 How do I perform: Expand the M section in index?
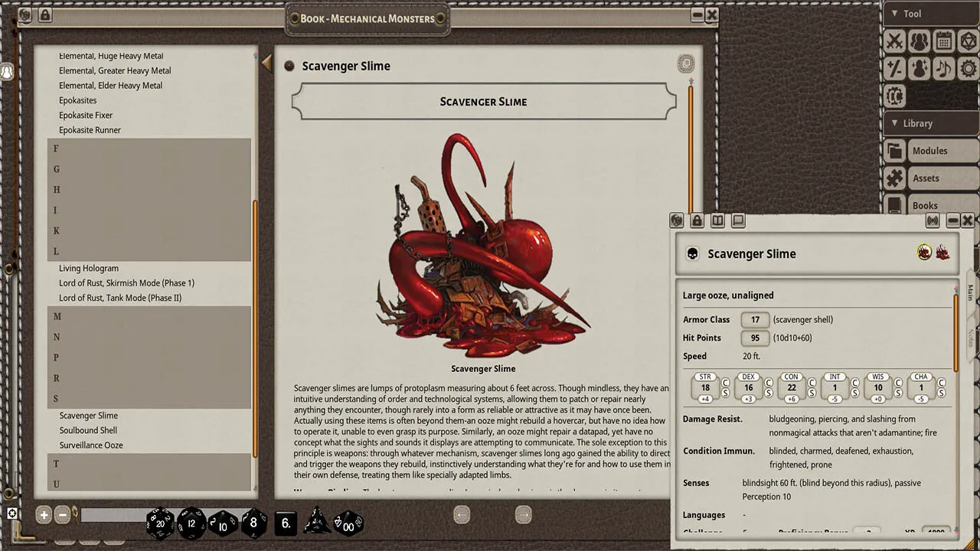tap(149, 316)
